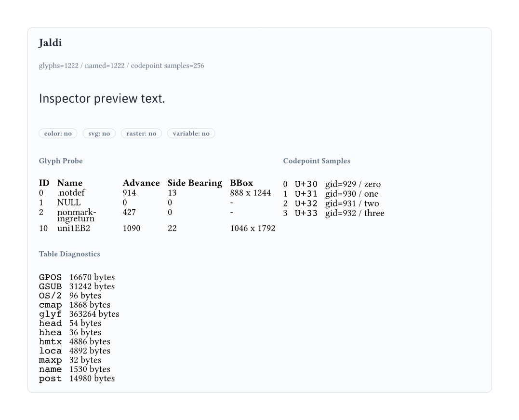
Task: Select the uni1EB2 glyph name
Action: point(74,228)
